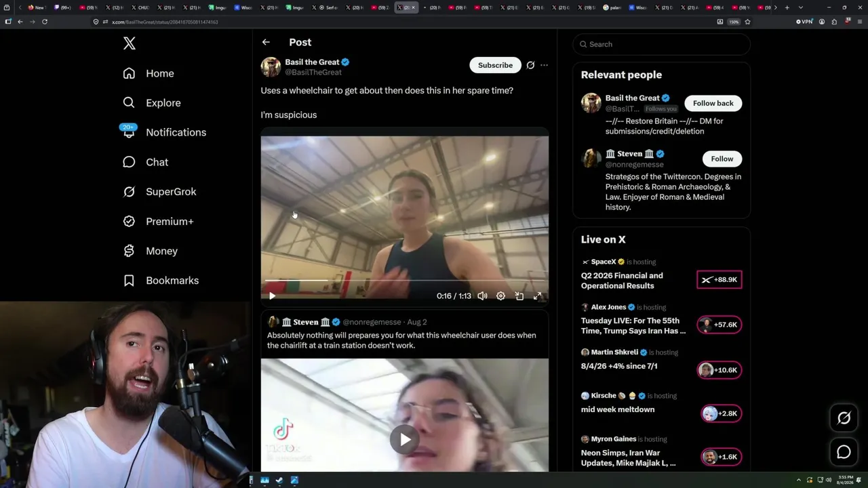868x488 pixels.
Task: Click the 0:16 / 1:13 video timestamp
Action: click(x=454, y=296)
